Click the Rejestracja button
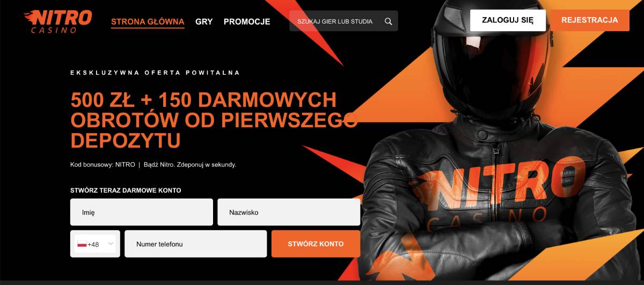The image size is (644, 285). pyautogui.click(x=590, y=20)
